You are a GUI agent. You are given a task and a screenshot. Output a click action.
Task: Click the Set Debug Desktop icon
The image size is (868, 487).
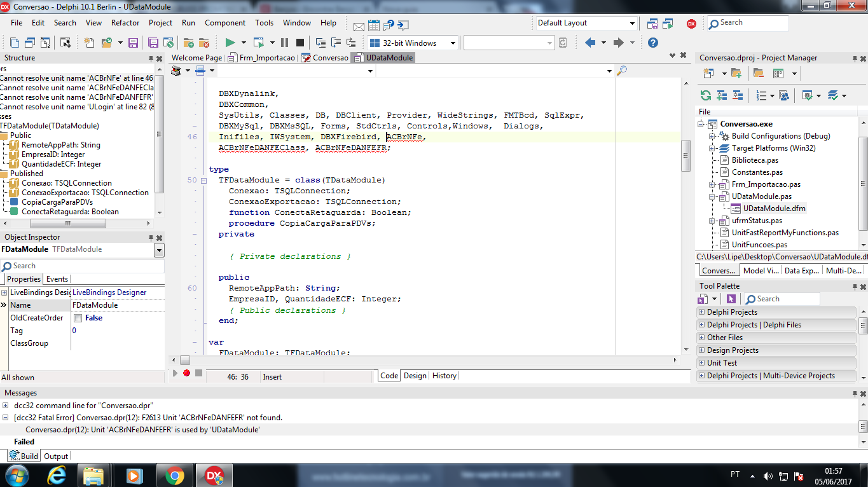668,24
